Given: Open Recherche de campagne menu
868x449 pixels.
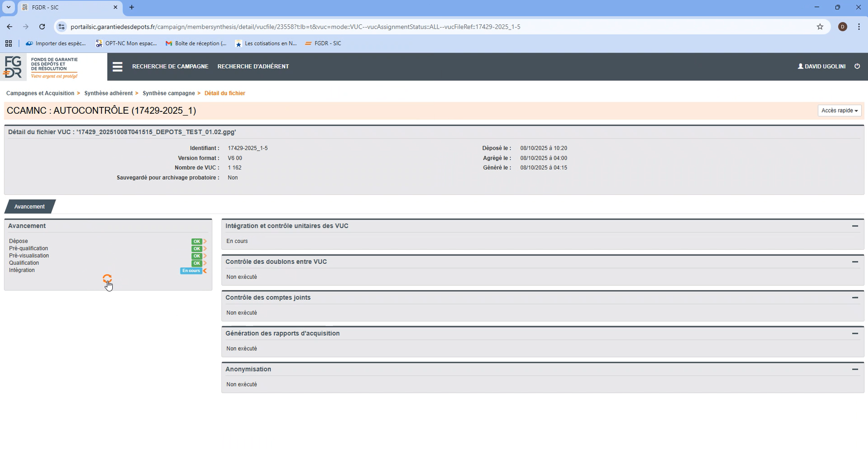Looking at the screenshot, I should click(170, 67).
